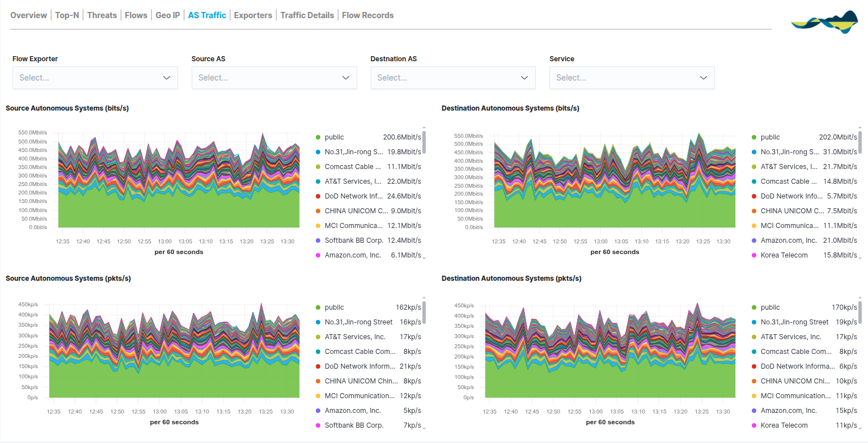Go to Flow Records tab
This screenshot has width=868, height=443.
pos(368,15)
